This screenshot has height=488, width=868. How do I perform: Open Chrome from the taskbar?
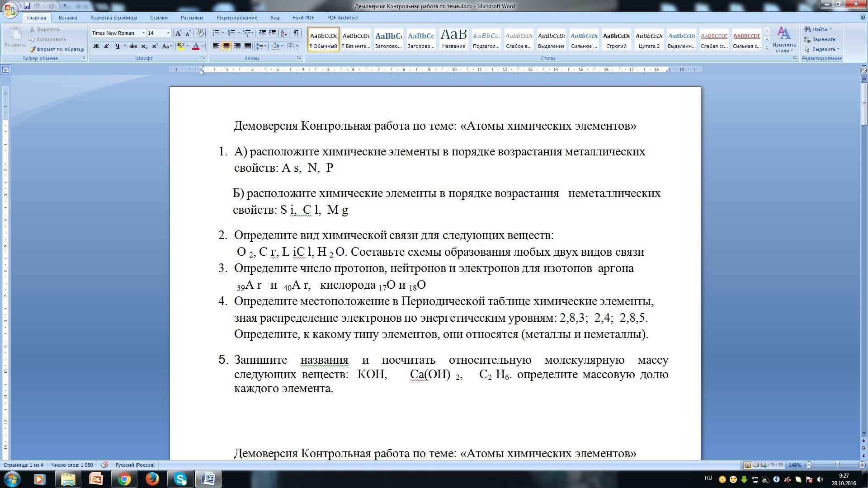point(124,479)
